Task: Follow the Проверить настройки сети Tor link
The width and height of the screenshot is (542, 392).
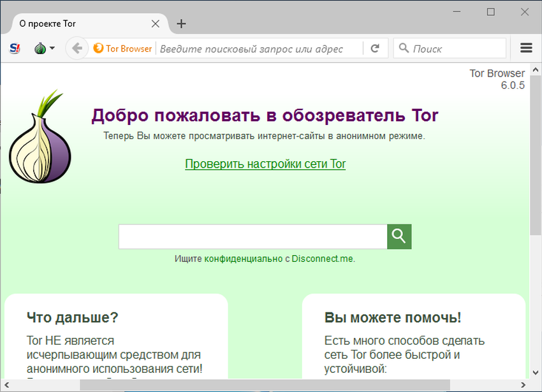Action: pos(265,164)
